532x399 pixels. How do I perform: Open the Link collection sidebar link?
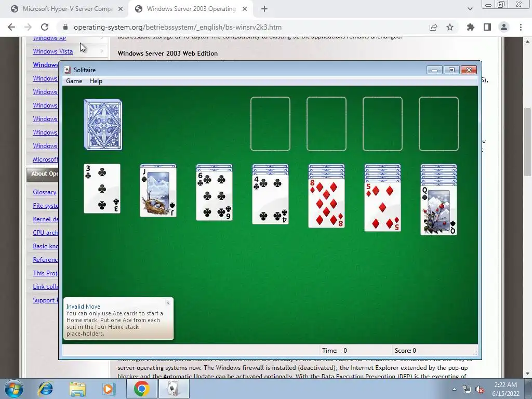coord(46,287)
